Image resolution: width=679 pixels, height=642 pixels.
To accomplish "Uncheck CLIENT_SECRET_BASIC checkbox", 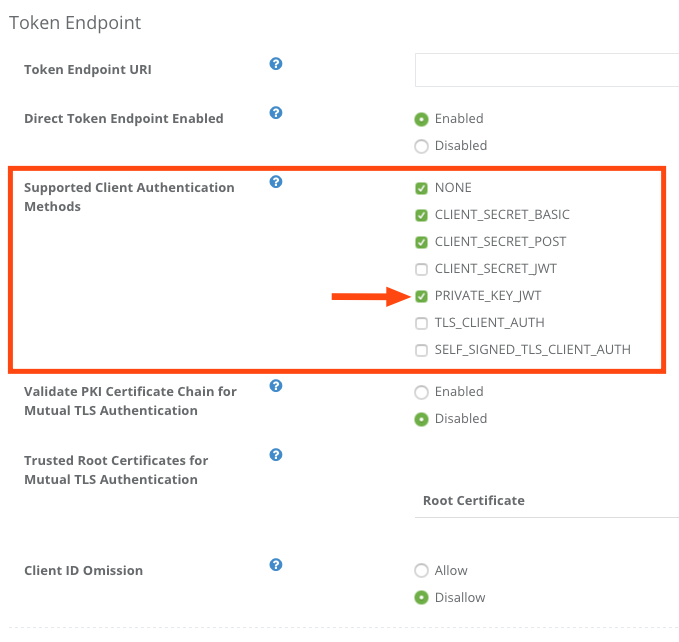I will coord(421,215).
